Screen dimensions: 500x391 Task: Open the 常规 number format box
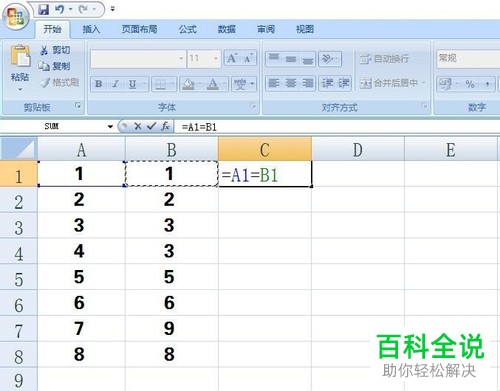point(468,58)
